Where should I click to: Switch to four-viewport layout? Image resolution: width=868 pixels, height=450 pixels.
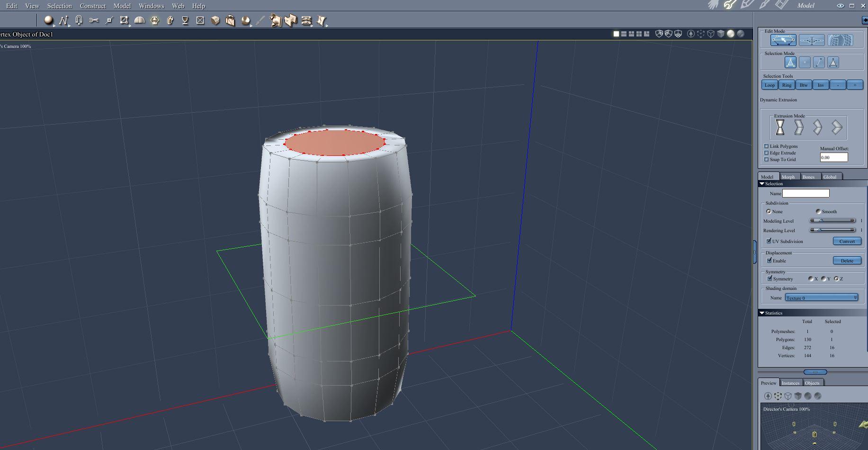click(639, 34)
